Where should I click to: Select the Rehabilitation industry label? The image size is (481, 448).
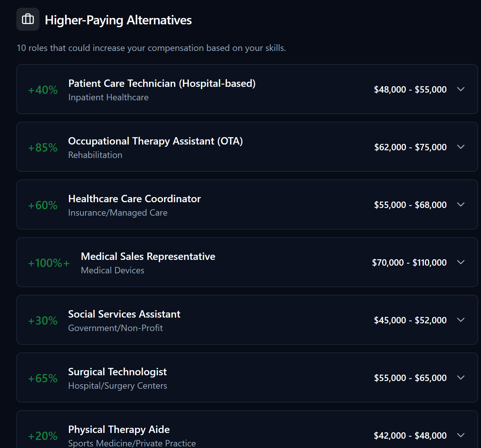tap(95, 155)
